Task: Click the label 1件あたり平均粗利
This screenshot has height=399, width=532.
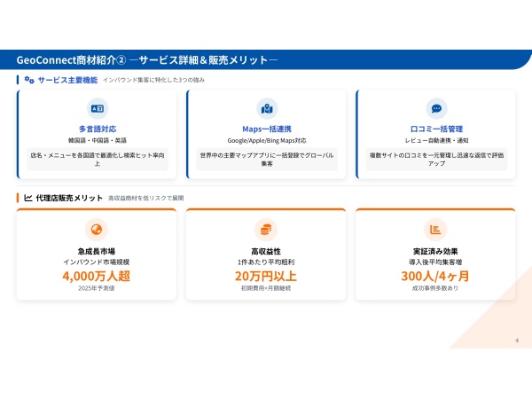Action: click(x=266, y=262)
